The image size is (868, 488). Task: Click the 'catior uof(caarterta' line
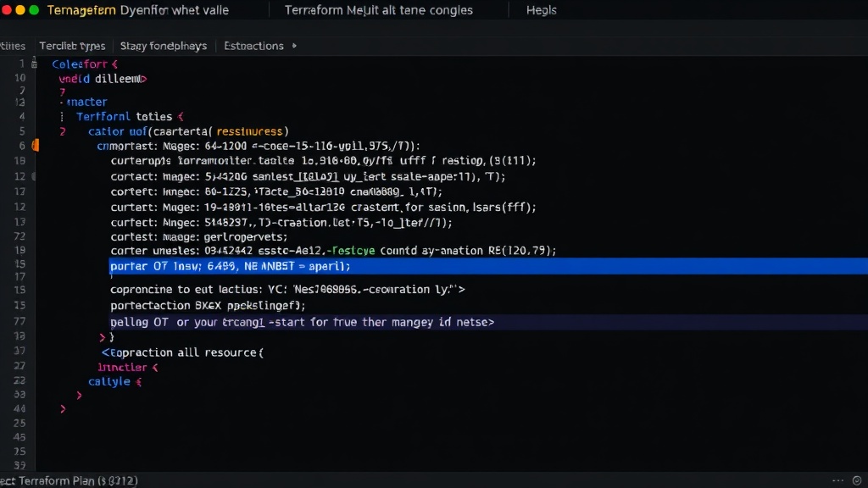188,131
